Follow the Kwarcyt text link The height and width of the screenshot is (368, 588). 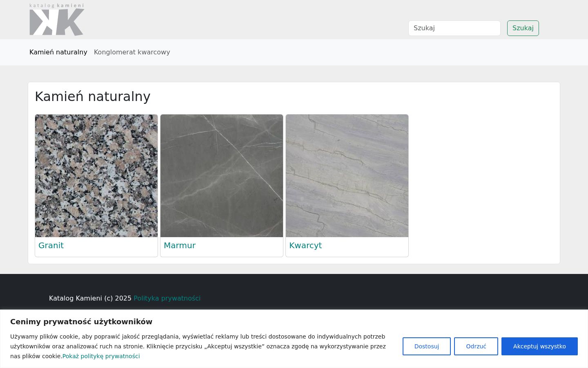tap(305, 245)
